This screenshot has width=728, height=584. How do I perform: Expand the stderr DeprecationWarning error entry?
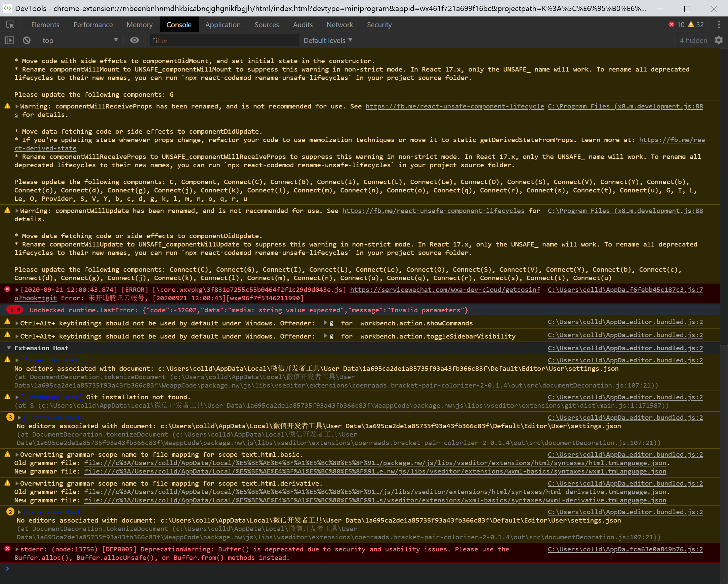(17, 549)
